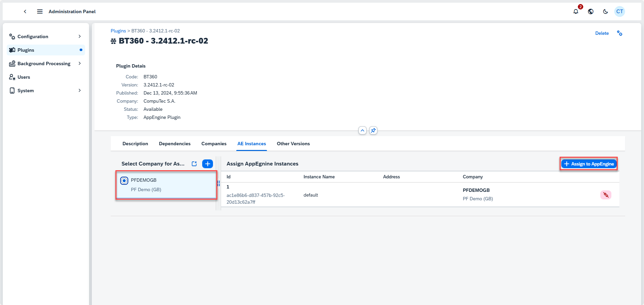Click the hamburger menu icon

(x=40, y=11)
